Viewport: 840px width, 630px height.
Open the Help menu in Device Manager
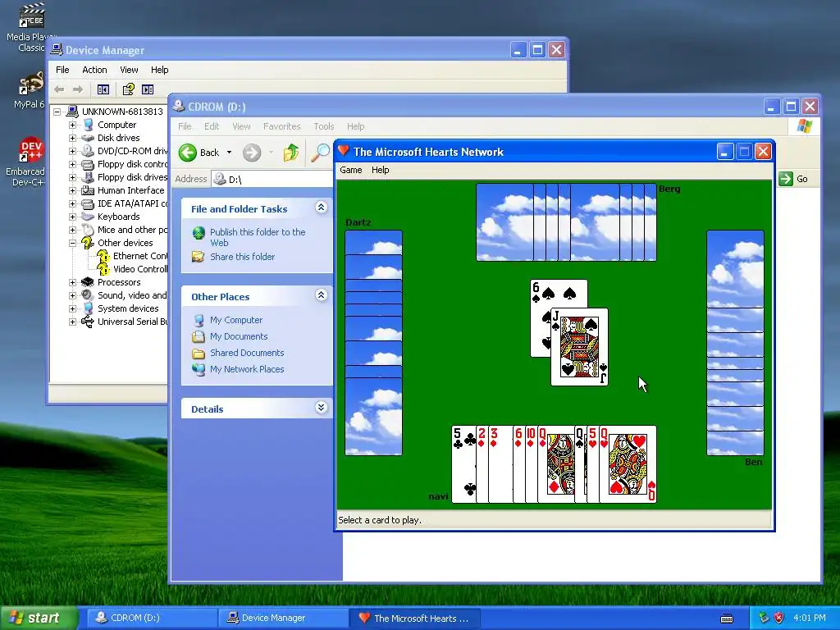(x=159, y=70)
